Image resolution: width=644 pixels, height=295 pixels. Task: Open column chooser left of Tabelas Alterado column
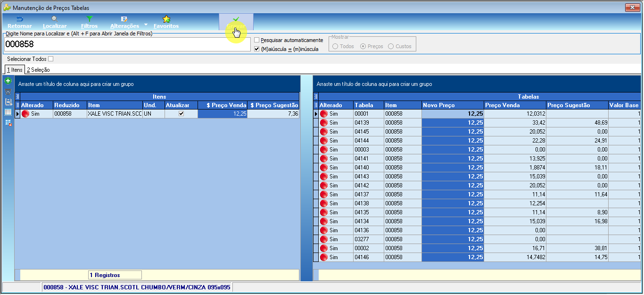click(316, 105)
